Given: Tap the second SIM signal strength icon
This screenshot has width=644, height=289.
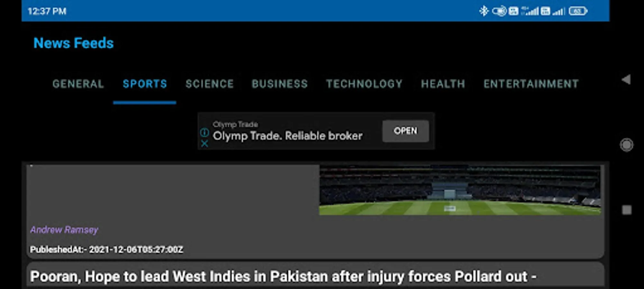Looking at the screenshot, I should tap(559, 12).
